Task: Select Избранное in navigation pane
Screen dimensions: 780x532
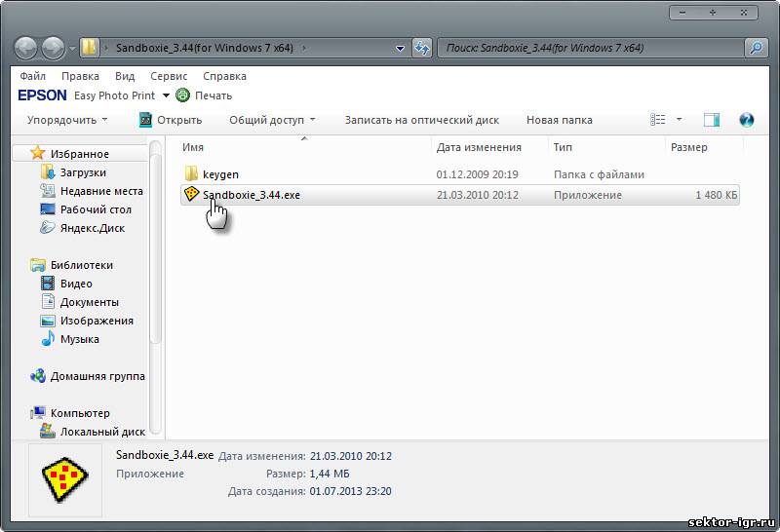Action: coord(80,154)
